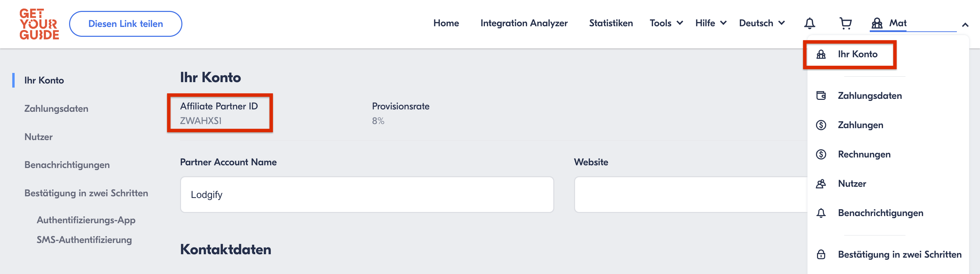The width and height of the screenshot is (980, 274).
Task: Click the users icon beside Nutzer in dropdown
Action: [821, 184]
